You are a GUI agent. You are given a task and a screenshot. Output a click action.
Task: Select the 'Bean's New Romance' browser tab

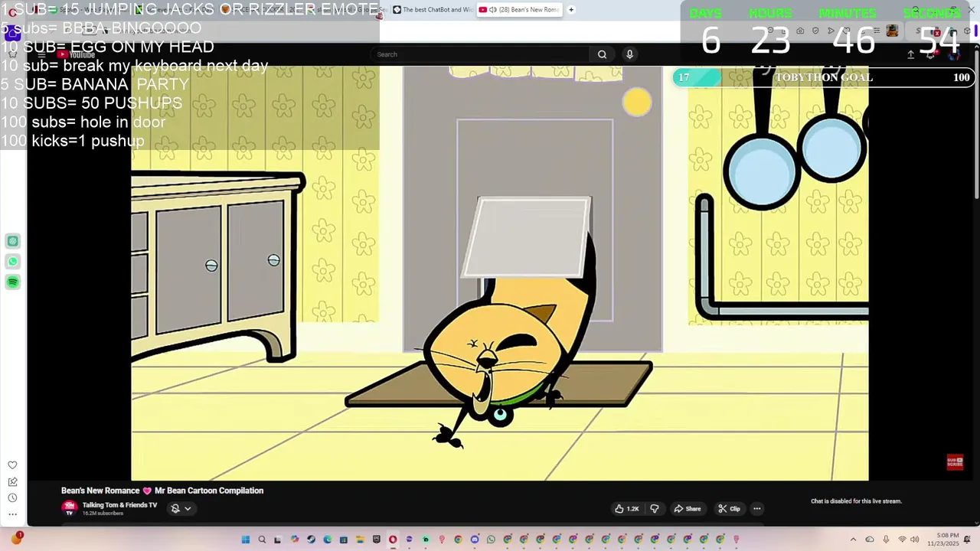point(519,10)
